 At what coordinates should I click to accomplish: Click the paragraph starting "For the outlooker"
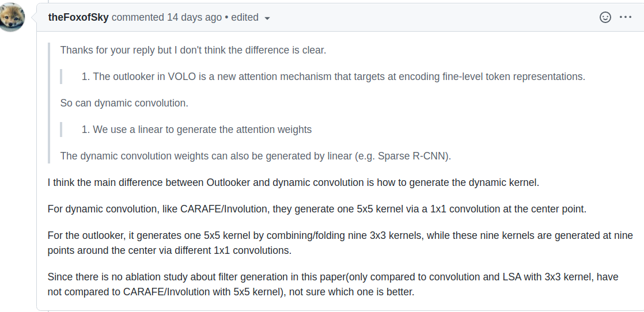(340, 243)
